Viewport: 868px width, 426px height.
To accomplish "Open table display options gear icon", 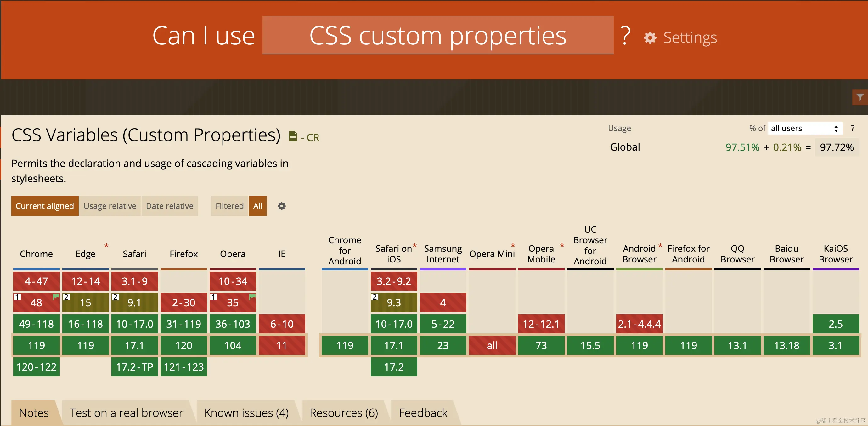I will (x=281, y=206).
